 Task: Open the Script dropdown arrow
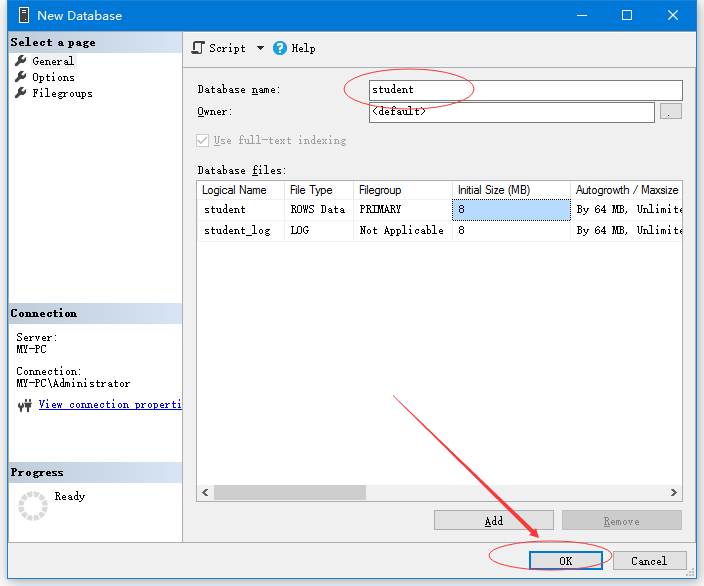(260, 48)
